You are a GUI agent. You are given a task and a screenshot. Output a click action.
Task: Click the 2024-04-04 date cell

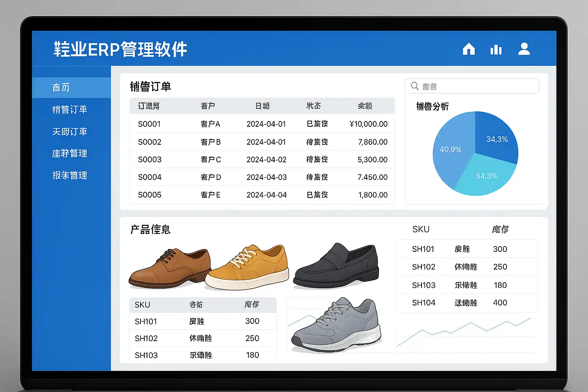pyautogui.click(x=266, y=195)
